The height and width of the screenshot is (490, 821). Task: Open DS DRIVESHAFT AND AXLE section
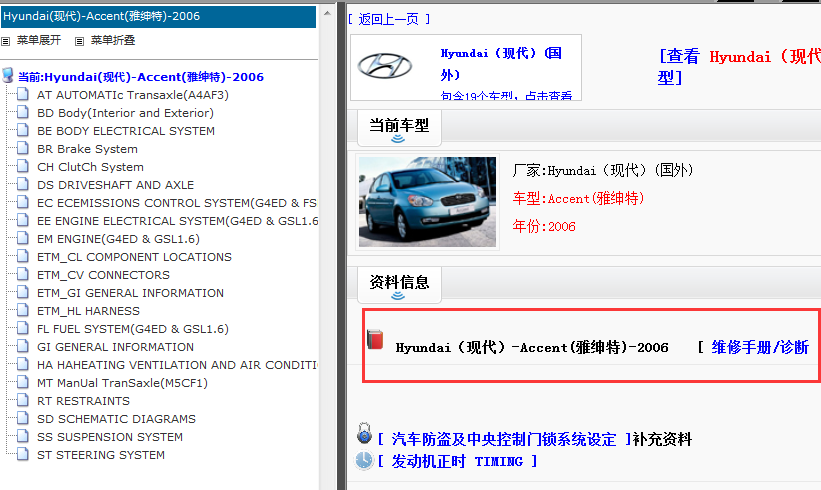115,185
